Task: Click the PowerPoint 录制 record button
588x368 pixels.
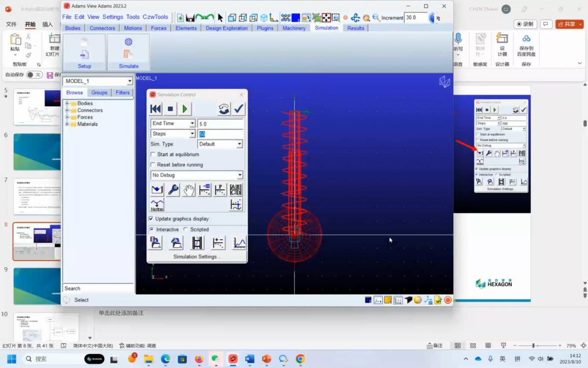Action: tap(525, 24)
